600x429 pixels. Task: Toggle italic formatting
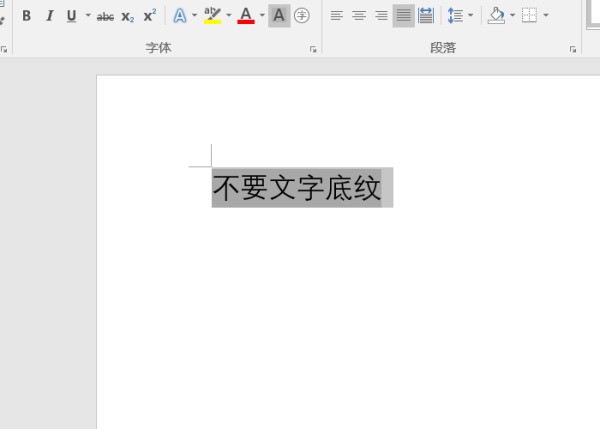coord(49,16)
